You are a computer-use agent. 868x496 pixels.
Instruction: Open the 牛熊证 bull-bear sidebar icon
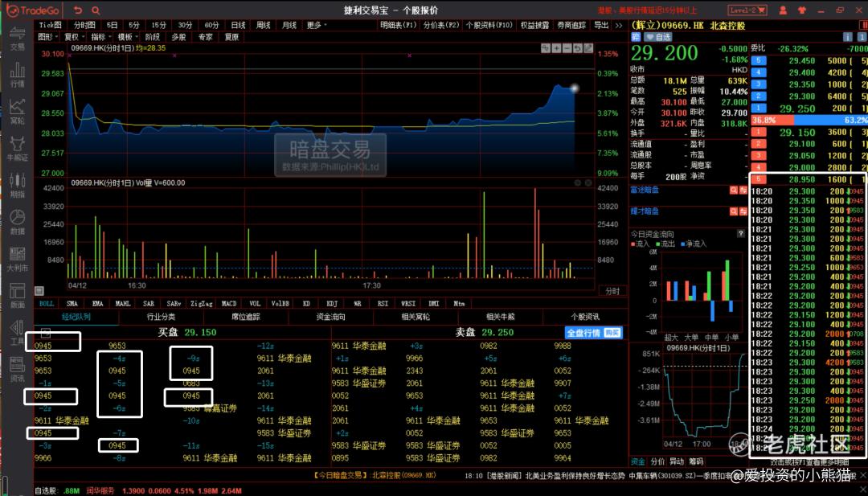tap(18, 149)
